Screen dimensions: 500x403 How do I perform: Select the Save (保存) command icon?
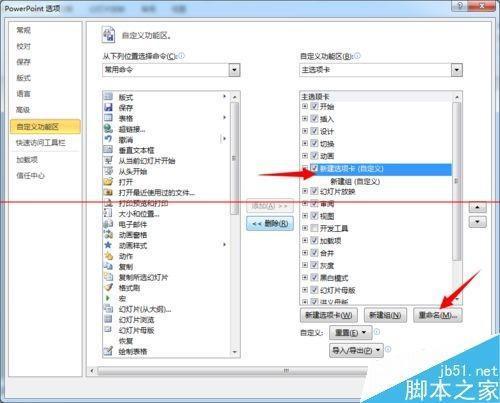108,107
